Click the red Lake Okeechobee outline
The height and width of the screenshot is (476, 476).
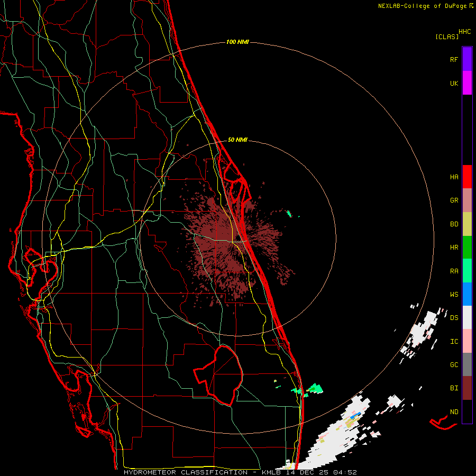point(218,376)
